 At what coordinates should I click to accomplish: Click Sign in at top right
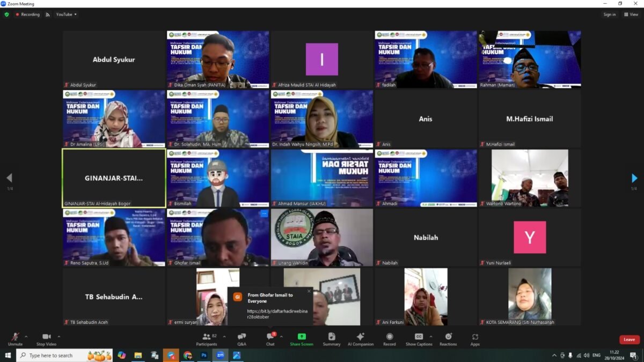pyautogui.click(x=610, y=14)
